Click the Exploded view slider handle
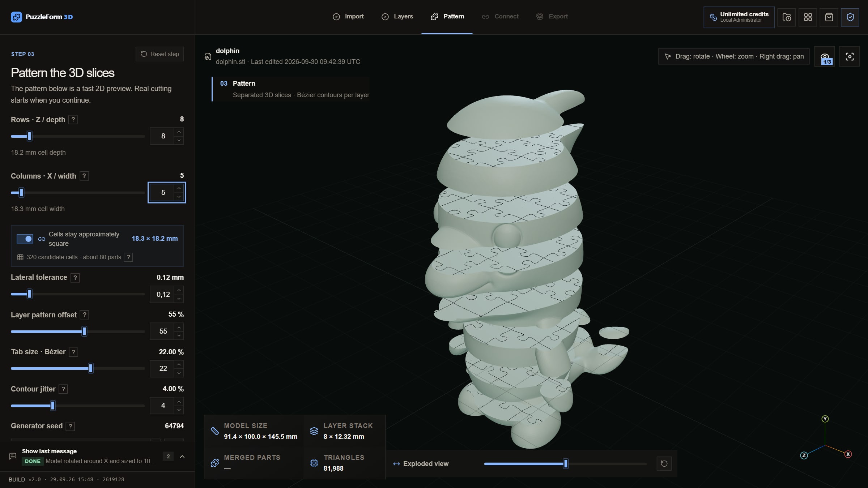868x488 pixels. 566,463
